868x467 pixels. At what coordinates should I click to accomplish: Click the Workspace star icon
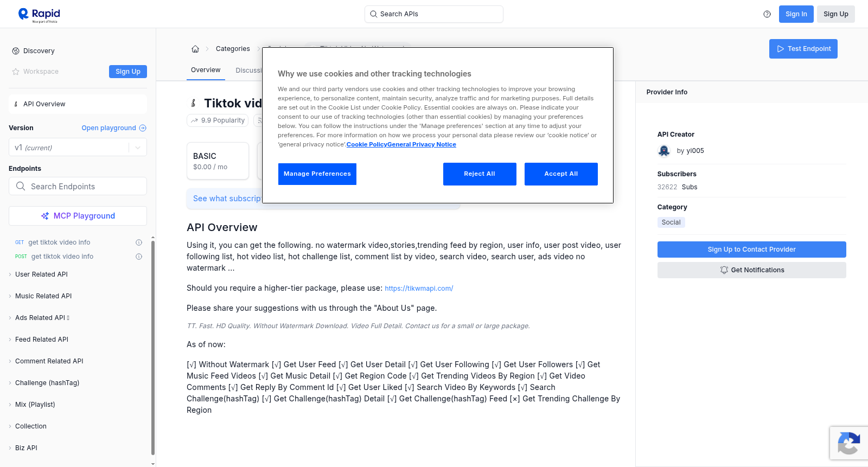coord(16,72)
